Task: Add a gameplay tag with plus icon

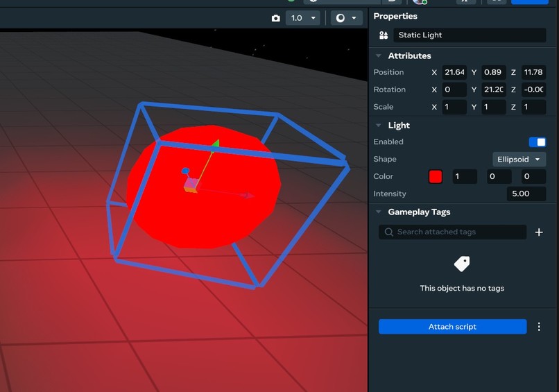Action: point(539,232)
